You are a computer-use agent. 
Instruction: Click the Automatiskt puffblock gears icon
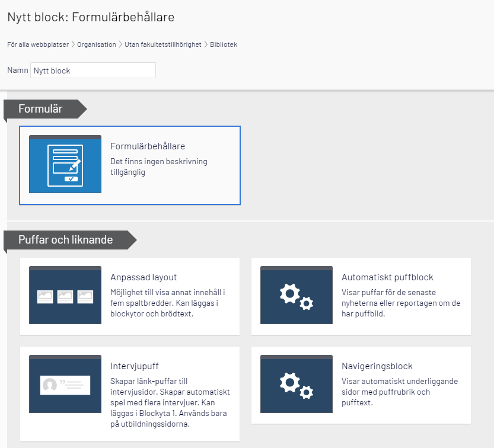point(297,295)
